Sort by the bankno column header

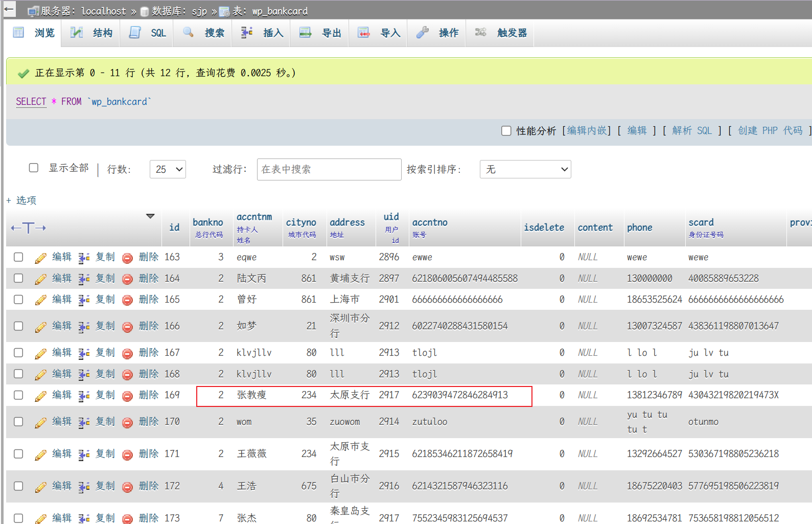pyautogui.click(x=208, y=223)
